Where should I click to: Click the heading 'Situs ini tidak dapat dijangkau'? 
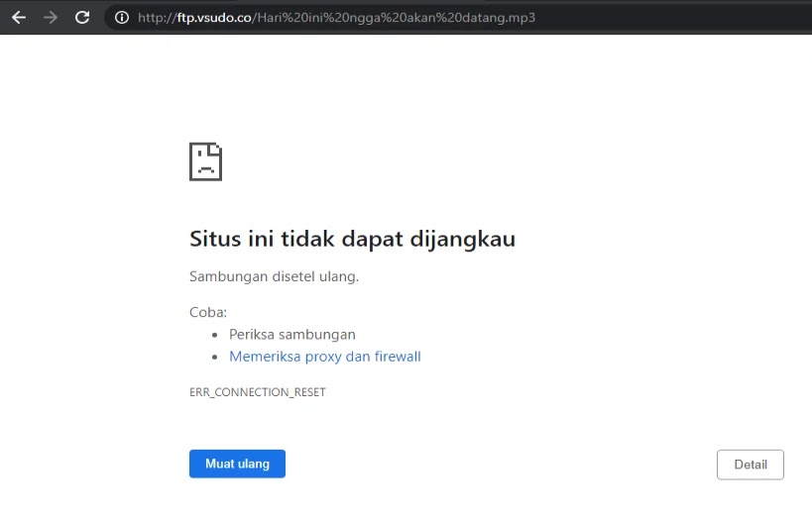click(353, 239)
